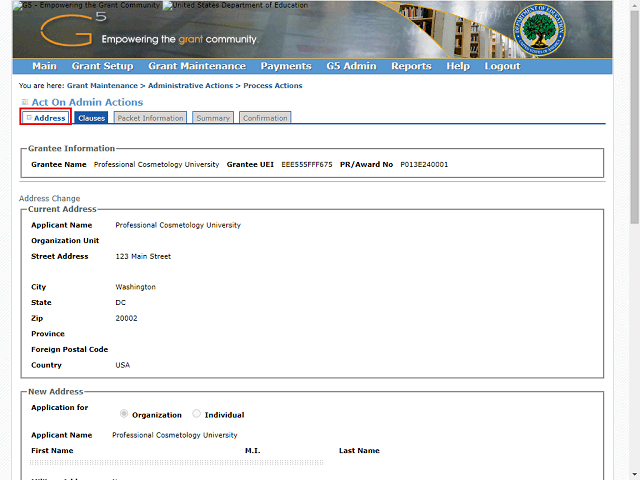Click the Department of Education seal

[x=539, y=31]
